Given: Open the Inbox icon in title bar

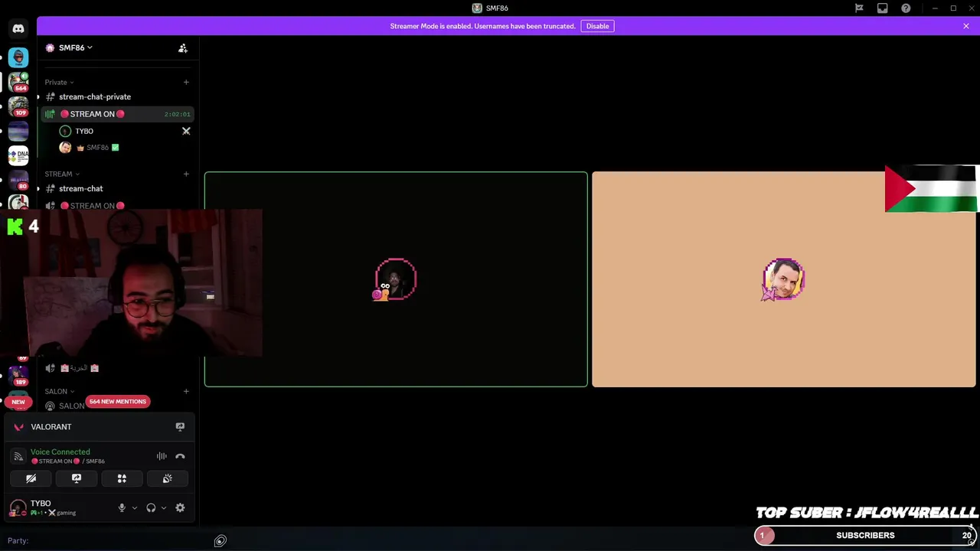Looking at the screenshot, I should 882,8.
